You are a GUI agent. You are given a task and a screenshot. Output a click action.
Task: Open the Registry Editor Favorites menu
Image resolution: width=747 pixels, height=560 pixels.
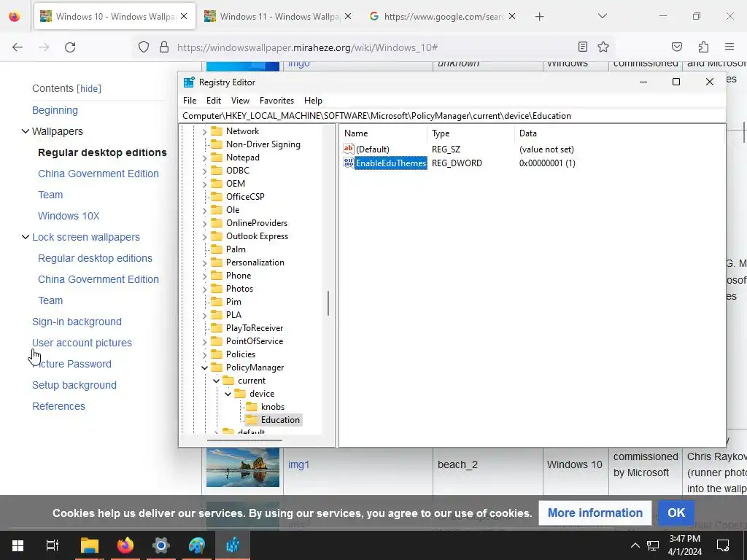[x=276, y=101]
